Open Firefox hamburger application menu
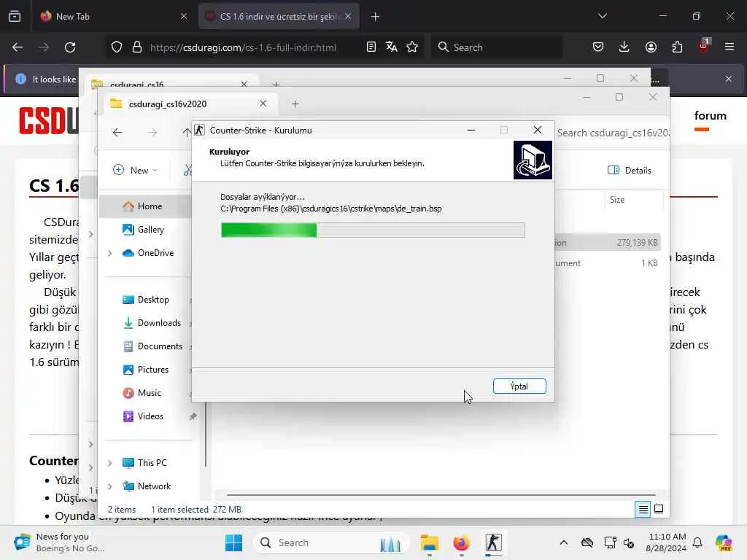 [729, 47]
